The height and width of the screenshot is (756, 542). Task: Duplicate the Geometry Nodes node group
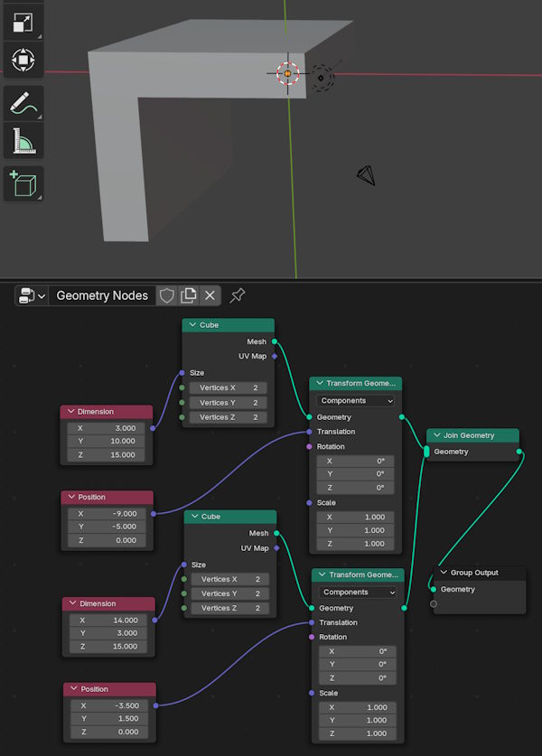pyautogui.click(x=188, y=295)
